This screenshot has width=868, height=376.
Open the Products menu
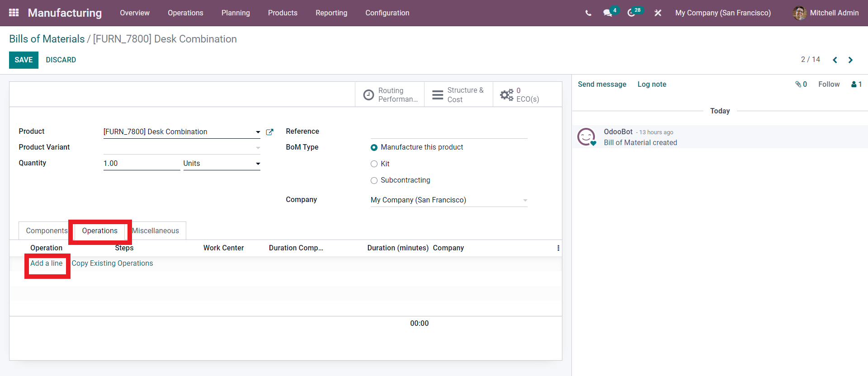[x=283, y=13]
